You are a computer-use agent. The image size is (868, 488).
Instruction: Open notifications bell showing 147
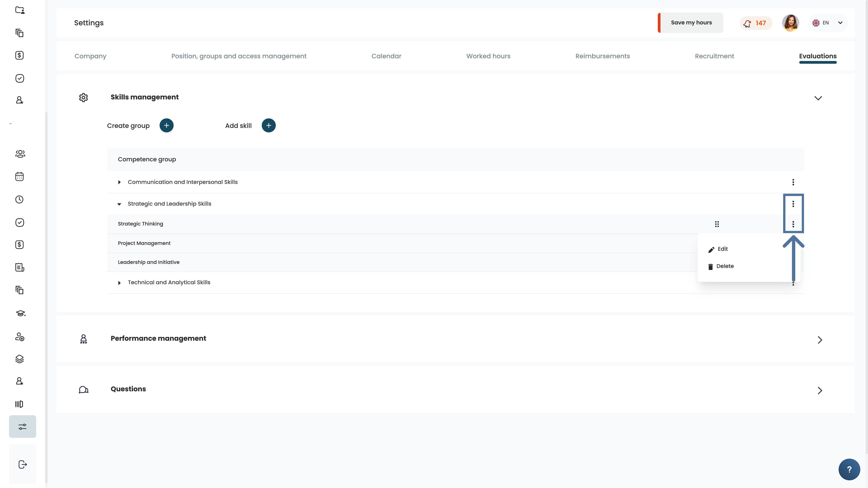pos(755,23)
